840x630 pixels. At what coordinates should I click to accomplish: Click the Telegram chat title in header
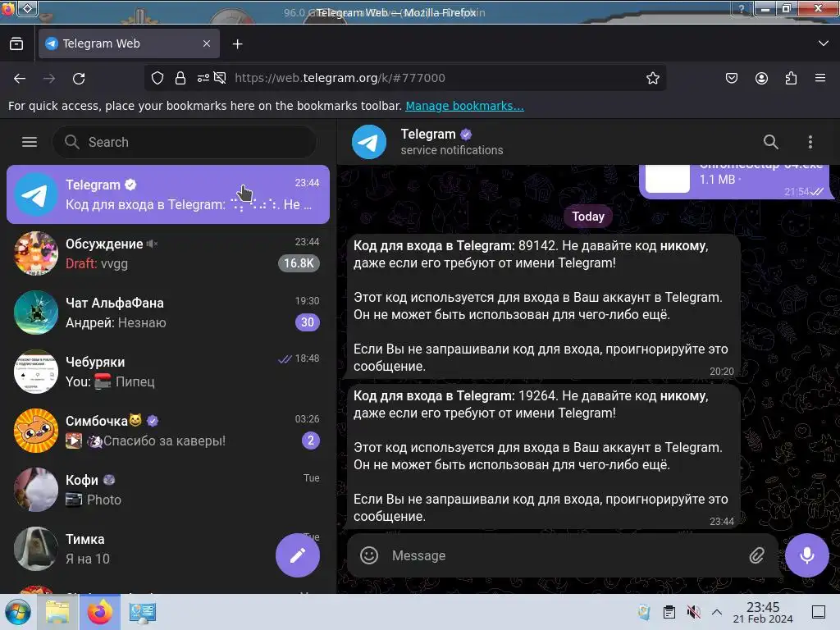click(428, 134)
